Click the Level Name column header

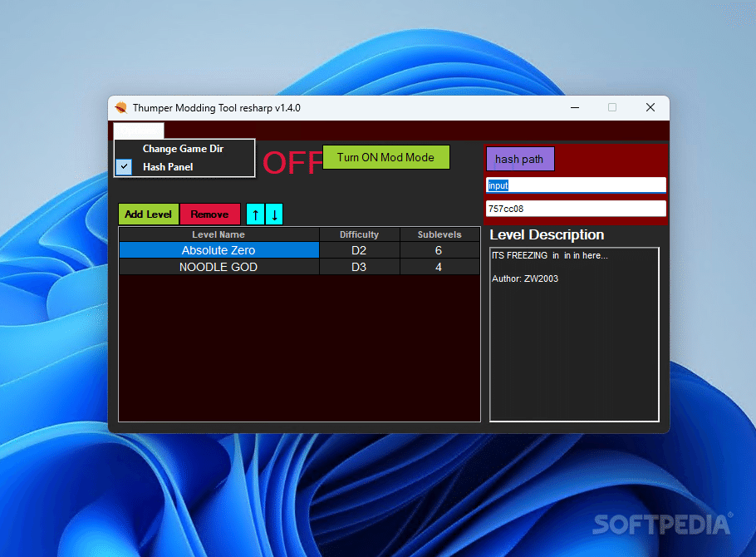[218, 234]
